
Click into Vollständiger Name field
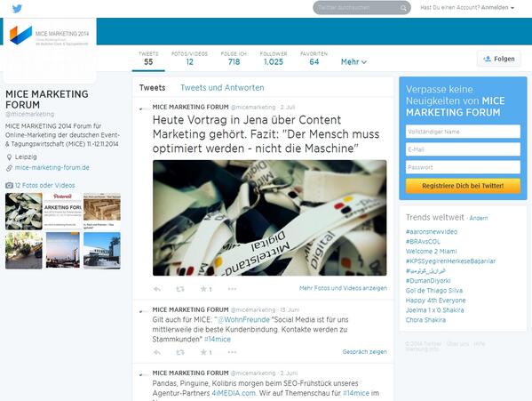pyautogui.click(x=463, y=132)
